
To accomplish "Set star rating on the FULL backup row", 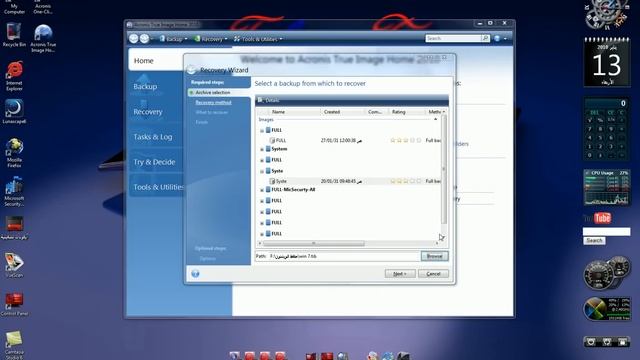I will coord(405,140).
